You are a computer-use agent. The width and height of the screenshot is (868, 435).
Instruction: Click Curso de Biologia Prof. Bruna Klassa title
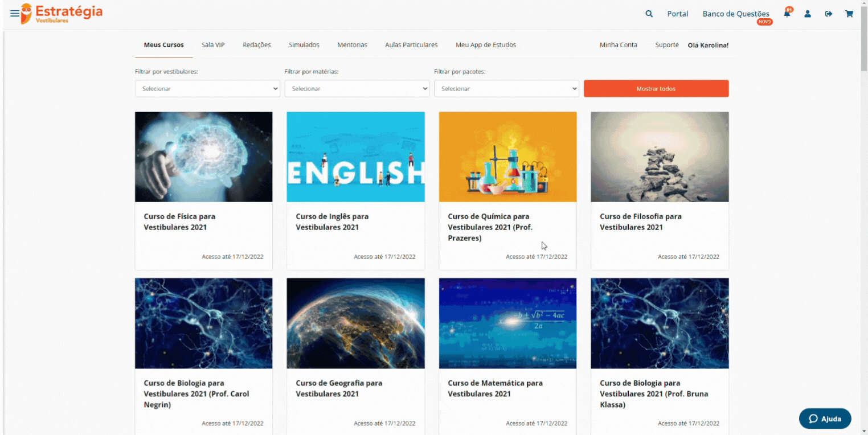(x=654, y=394)
